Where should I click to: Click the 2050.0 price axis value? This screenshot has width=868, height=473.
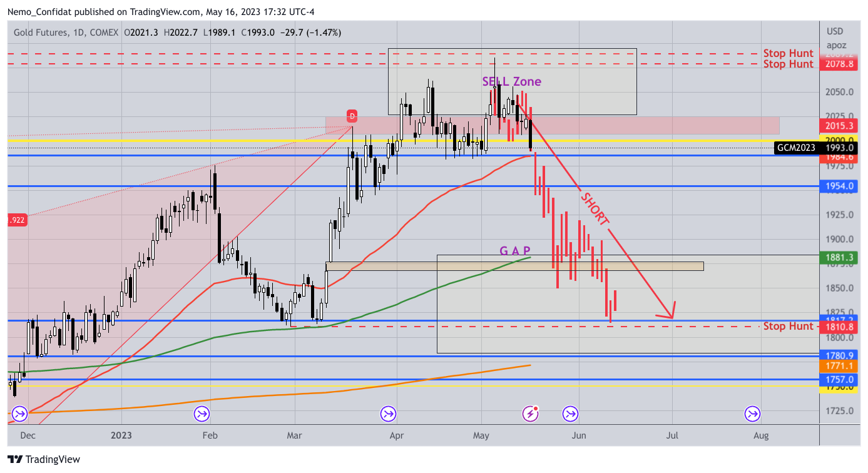pyautogui.click(x=839, y=92)
